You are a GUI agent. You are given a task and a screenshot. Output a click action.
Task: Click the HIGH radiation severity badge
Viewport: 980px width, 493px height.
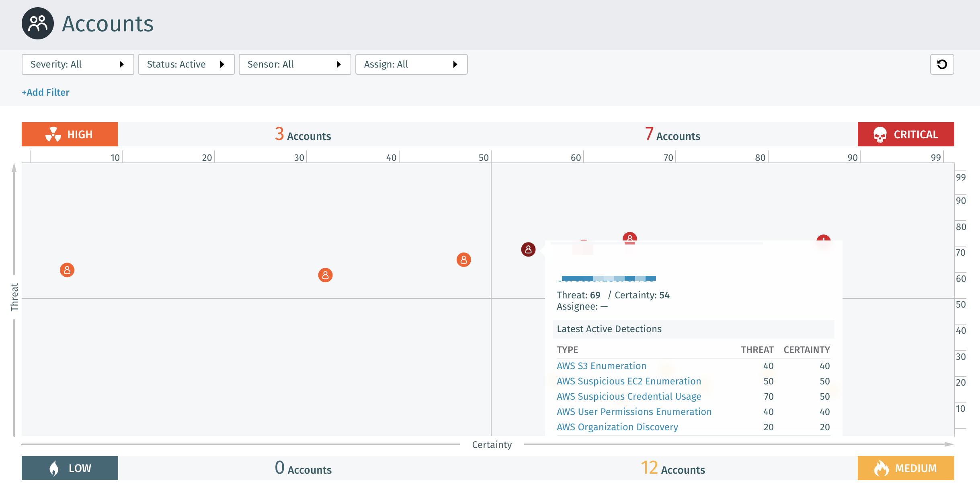pyautogui.click(x=70, y=134)
